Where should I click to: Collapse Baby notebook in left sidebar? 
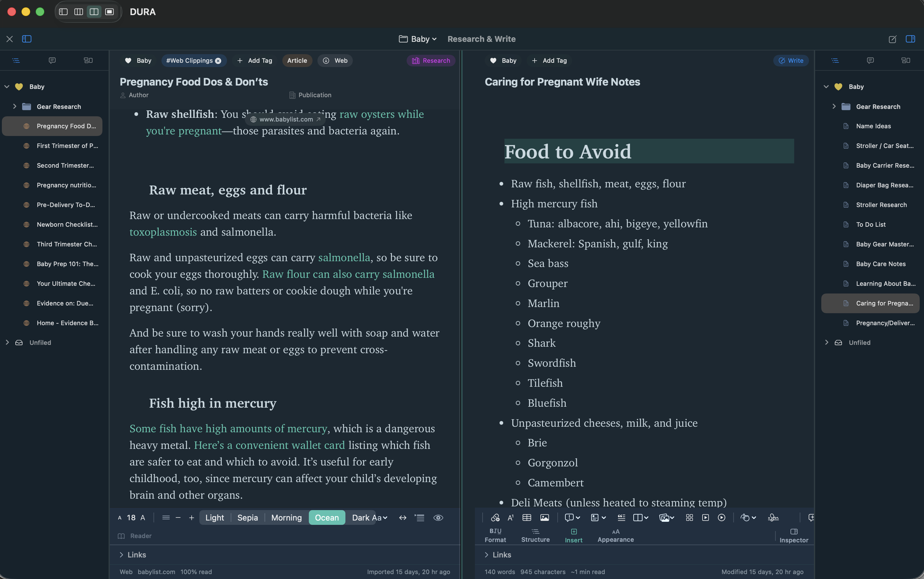(x=7, y=86)
